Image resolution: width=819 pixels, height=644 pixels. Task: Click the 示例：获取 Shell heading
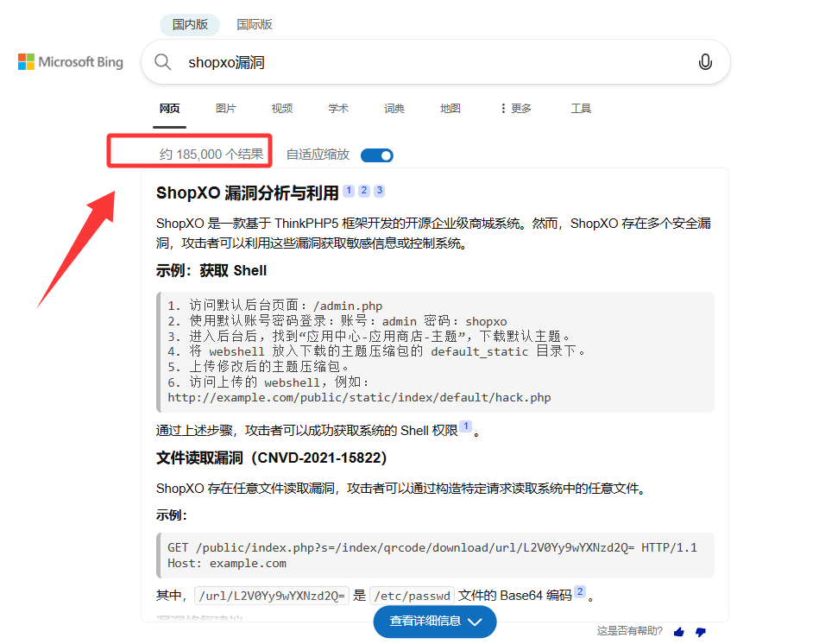[x=211, y=270]
